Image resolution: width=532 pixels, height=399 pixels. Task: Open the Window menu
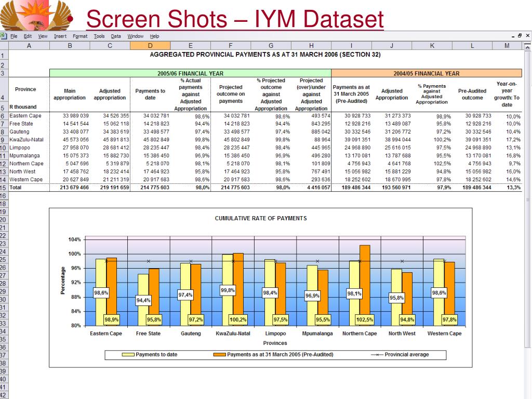pos(136,36)
